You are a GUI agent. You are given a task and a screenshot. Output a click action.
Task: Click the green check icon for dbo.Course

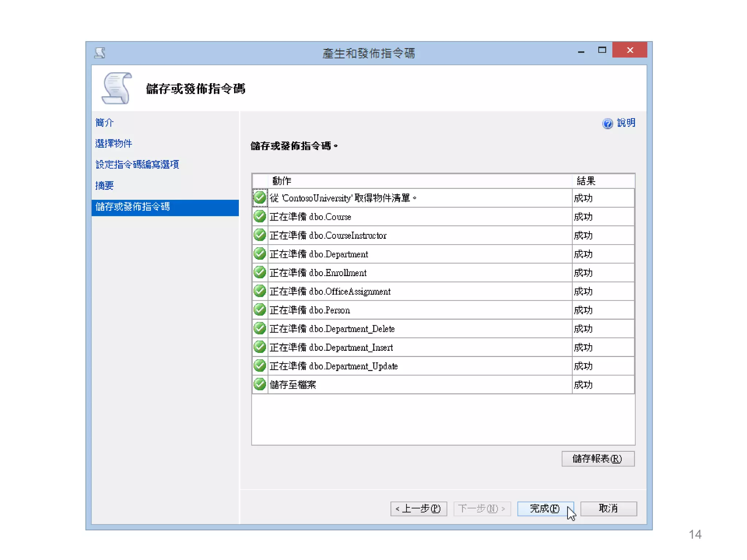tap(260, 217)
